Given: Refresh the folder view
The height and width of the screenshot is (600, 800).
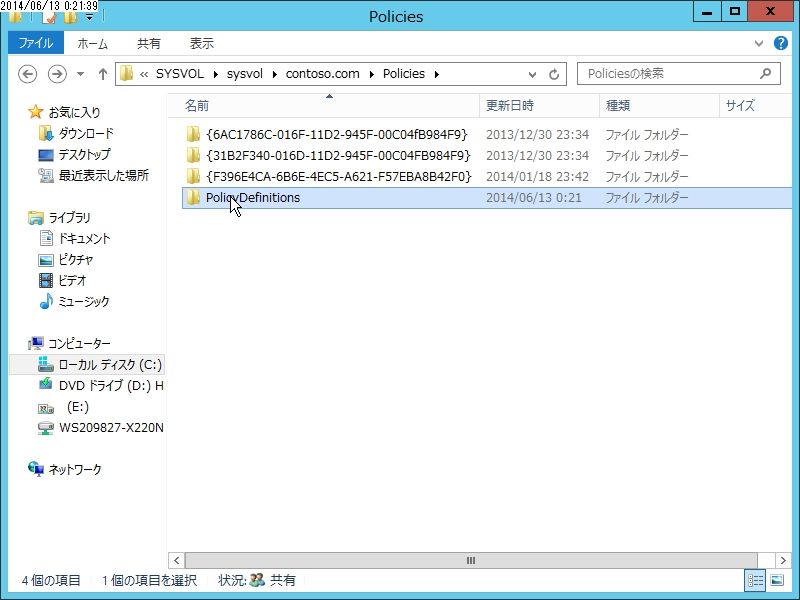Looking at the screenshot, I should click(x=554, y=74).
